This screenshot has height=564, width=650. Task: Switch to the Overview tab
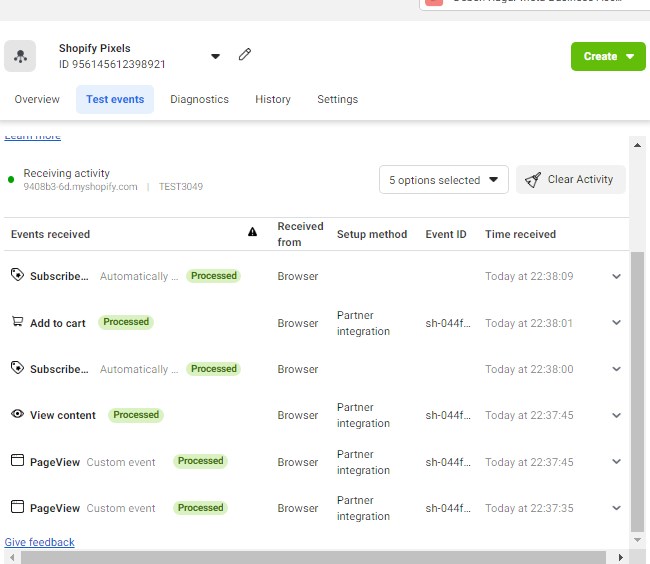(37, 99)
